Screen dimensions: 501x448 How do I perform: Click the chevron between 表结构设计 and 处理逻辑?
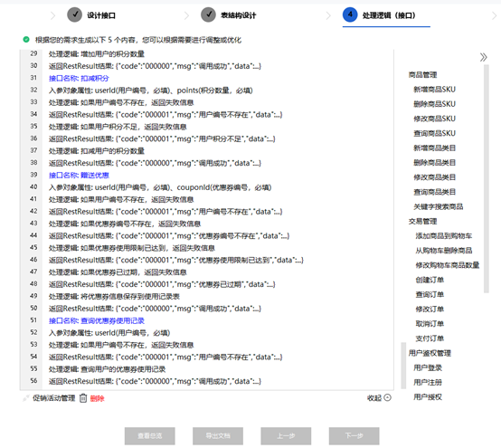(328, 15)
